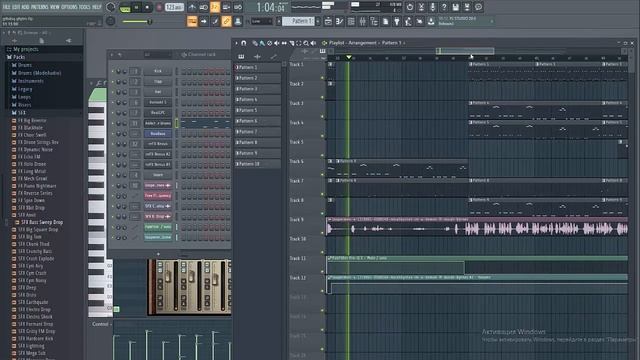Toggle the metronome icon

pos(192,7)
